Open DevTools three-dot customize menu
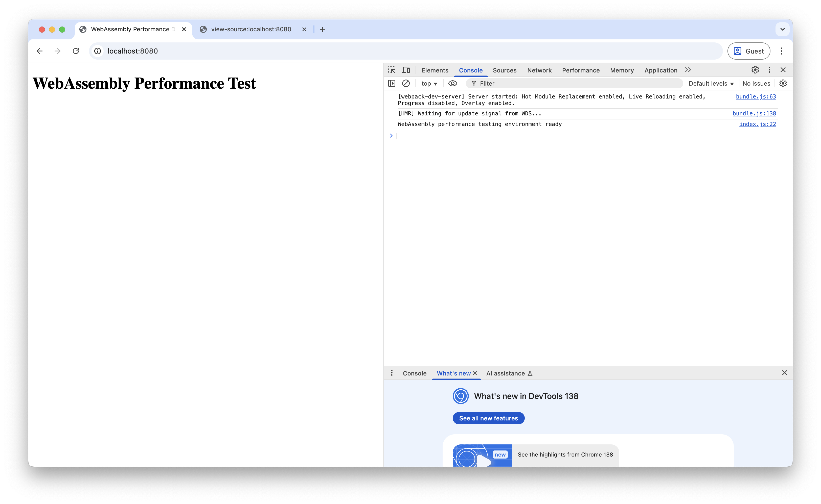Viewport: 821px width, 504px height. 769,70
